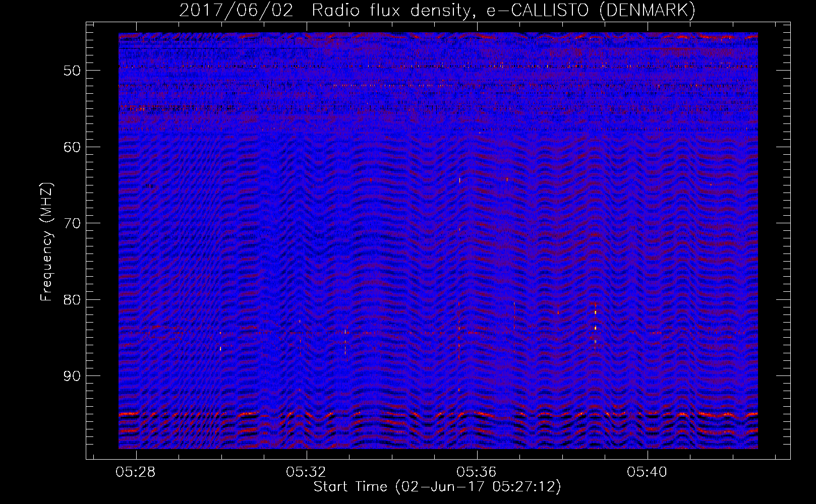Click the 05:28 time tick label
Screen dimensions: 816x504
136,472
